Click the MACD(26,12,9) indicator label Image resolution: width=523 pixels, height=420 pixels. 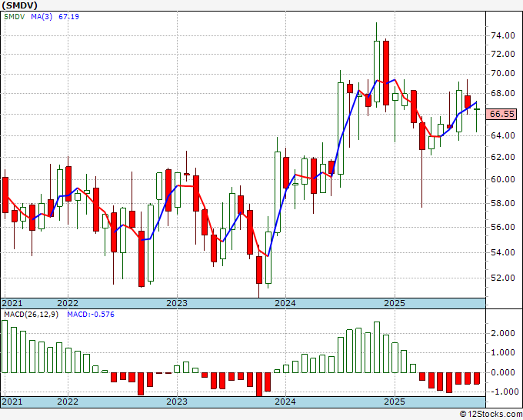click(31, 315)
